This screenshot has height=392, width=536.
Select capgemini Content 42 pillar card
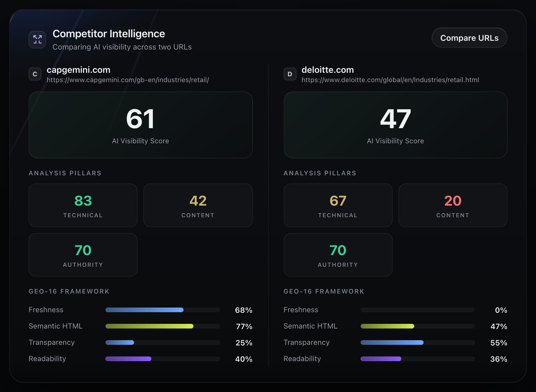coord(198,205)
